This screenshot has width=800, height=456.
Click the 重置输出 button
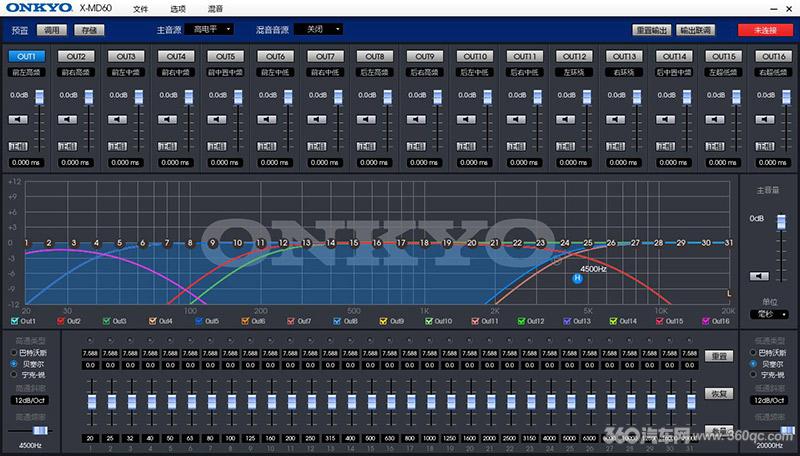(x=652, y=30)
